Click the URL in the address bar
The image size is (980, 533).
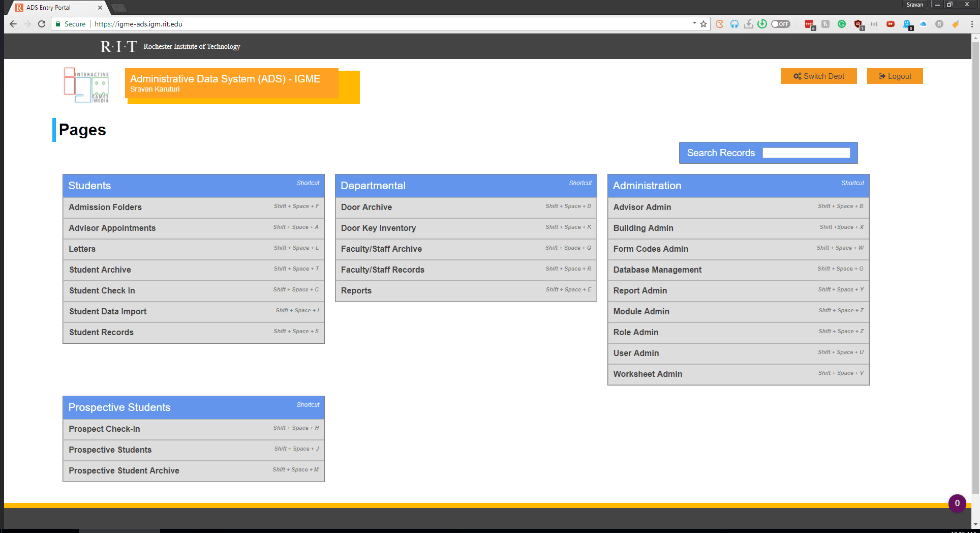[x=138, y=24]
